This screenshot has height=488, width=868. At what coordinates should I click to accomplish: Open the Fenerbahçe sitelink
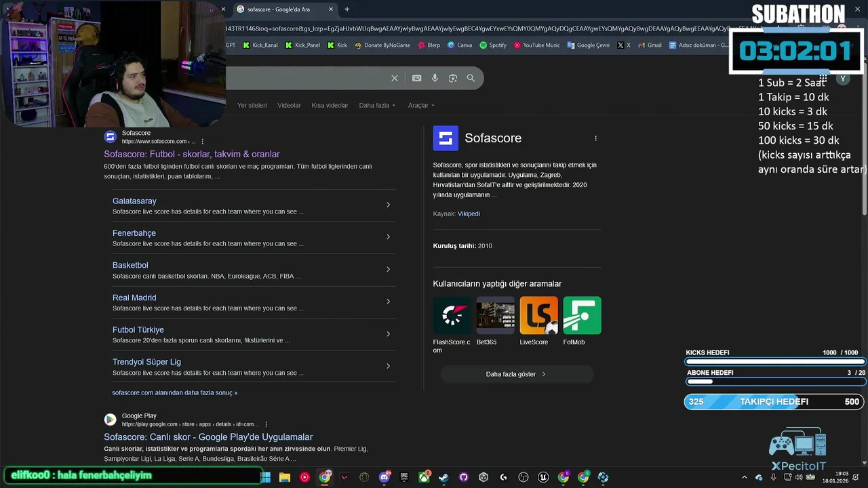click(x=134, y=233)
